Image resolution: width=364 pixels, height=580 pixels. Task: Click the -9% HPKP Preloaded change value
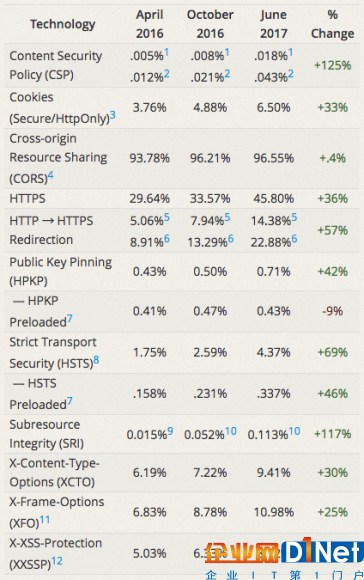tap(333, 311)
